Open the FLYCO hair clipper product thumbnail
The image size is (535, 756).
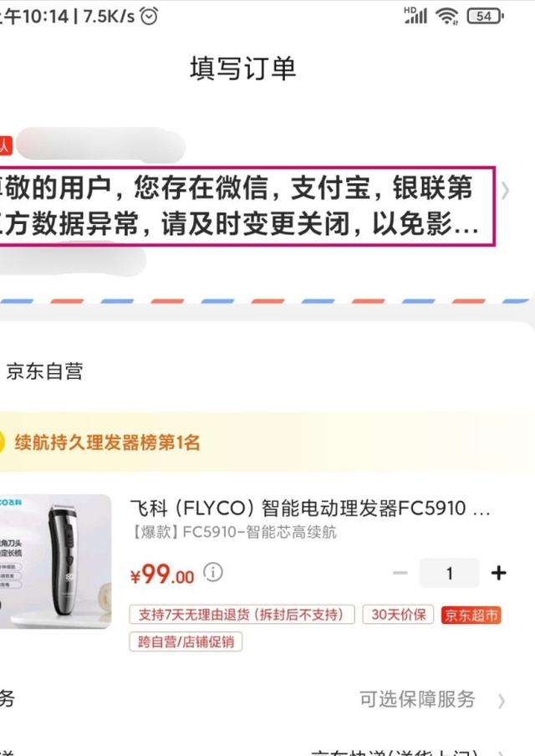(55, 562)
